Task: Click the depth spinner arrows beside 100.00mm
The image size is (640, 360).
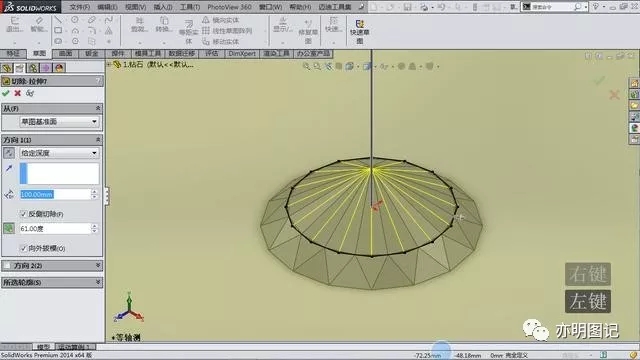Action: [94, 194]
